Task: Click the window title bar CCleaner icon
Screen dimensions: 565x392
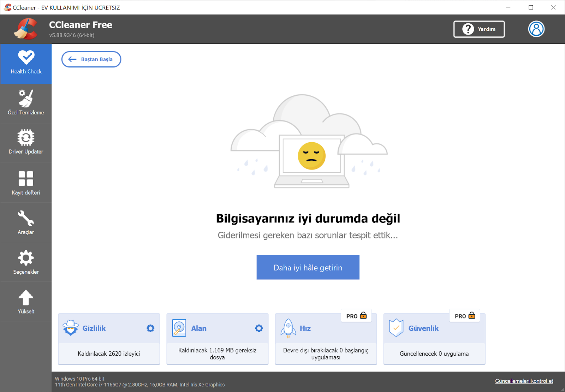Action: point(8,7)
